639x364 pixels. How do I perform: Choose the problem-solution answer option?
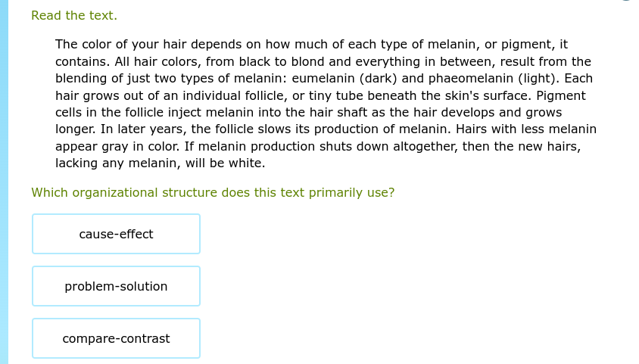coord(116,286)
